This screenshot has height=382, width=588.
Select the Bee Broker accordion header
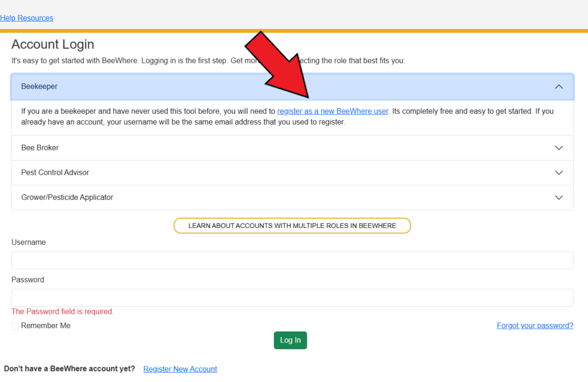[x=39, y=148]
